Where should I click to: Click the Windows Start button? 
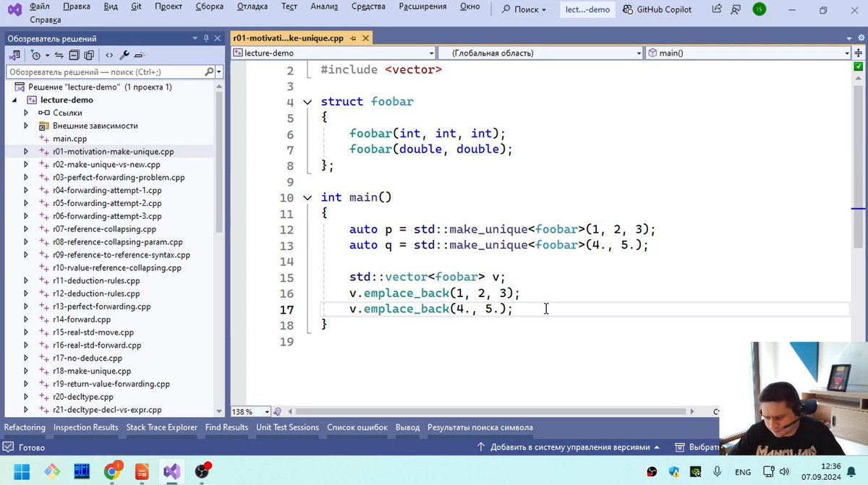pos(22,472)
